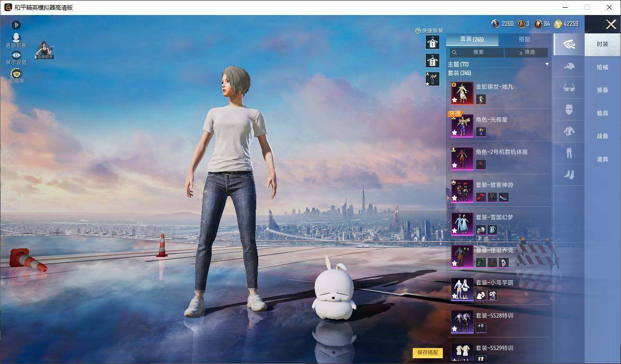Click the 保存搭配 save outfit button
The image size is (621, 364).
point(428,353)
